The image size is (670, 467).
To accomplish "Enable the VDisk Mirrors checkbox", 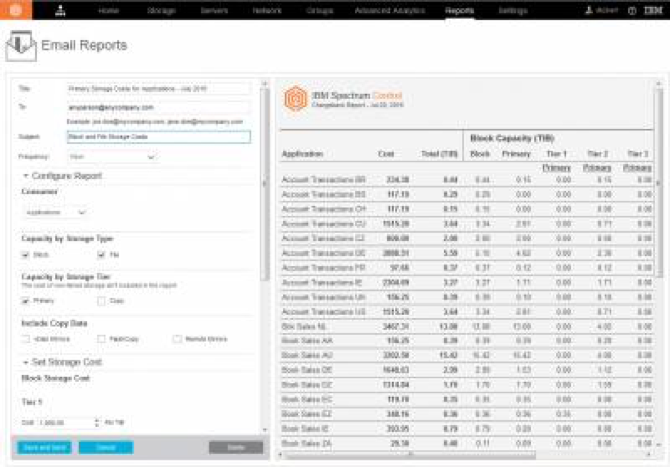I will point(25,339).
